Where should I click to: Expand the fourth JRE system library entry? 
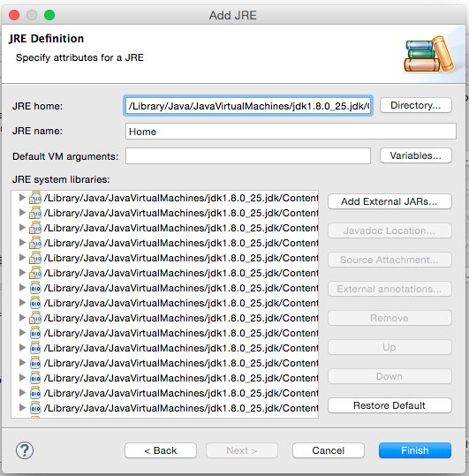point(22,242)
